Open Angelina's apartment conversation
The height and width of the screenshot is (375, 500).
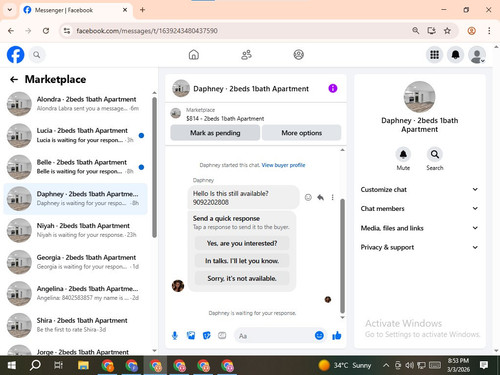click(x=76, y=293)
